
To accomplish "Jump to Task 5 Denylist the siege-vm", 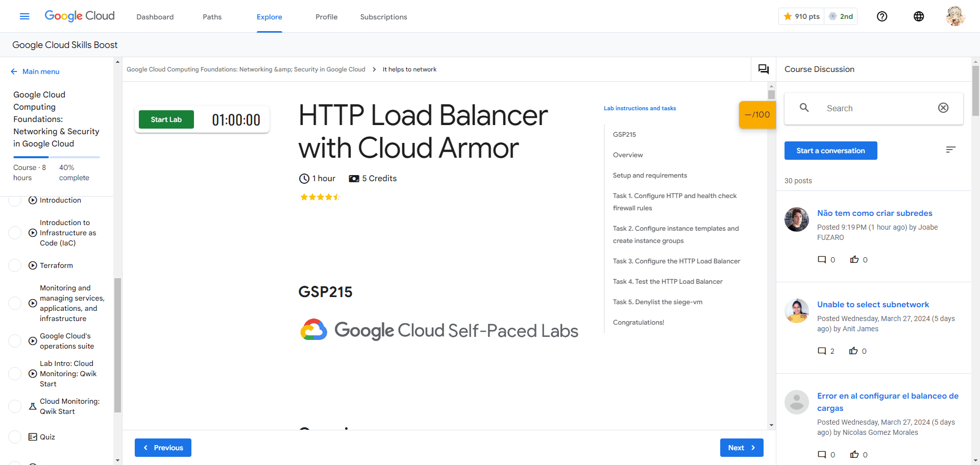I will point(657,302).
